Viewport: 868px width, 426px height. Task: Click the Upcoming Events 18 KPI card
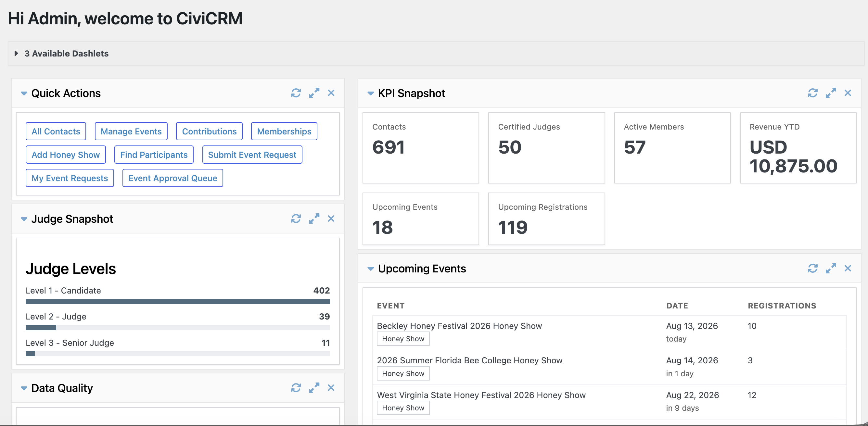421,219
